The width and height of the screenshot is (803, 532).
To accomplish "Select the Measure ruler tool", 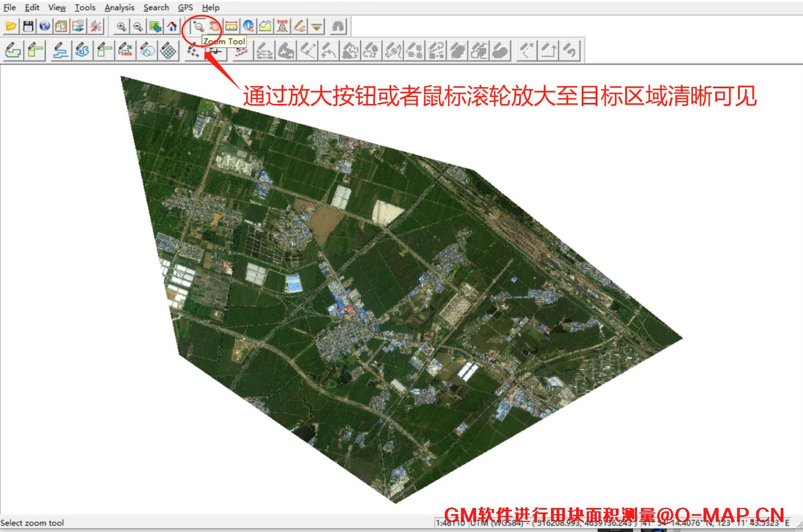I will click(231, 26).
